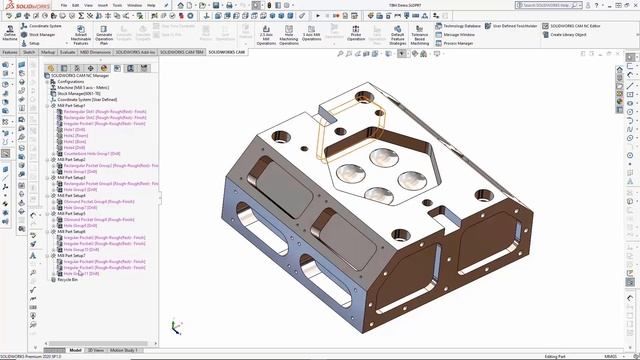Open the Setup dropdown arrow in ribbon

[67, 43]
